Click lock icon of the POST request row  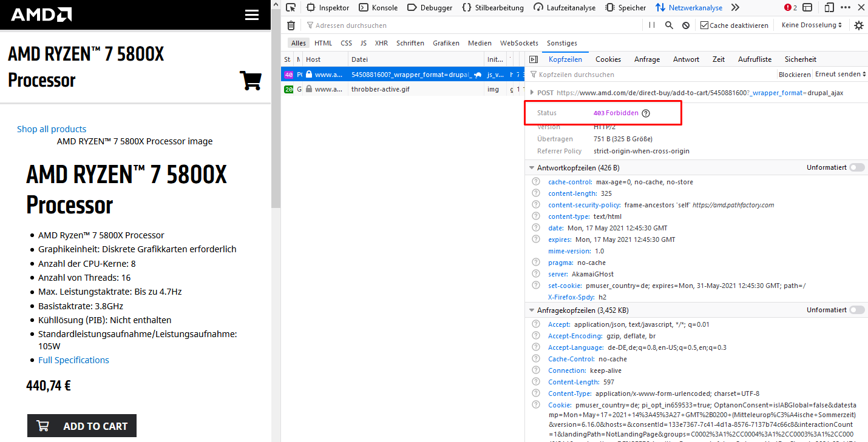(x=309, y=75)
